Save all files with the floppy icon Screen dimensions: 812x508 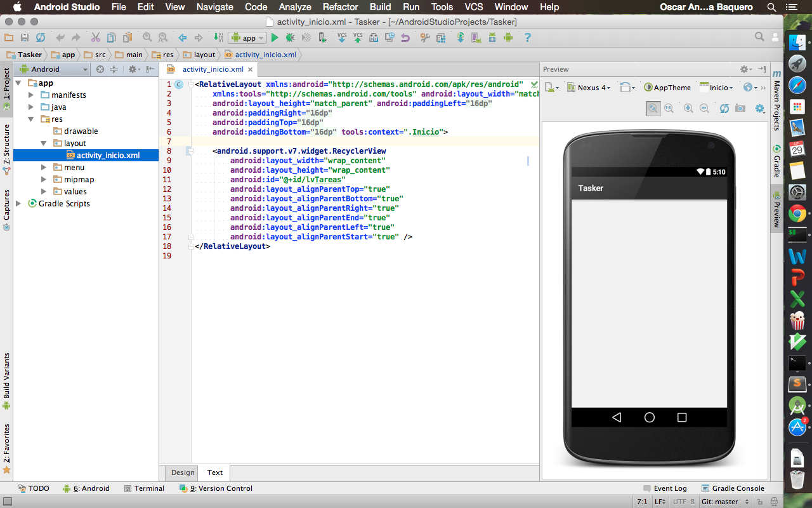[x=25, y=38]
